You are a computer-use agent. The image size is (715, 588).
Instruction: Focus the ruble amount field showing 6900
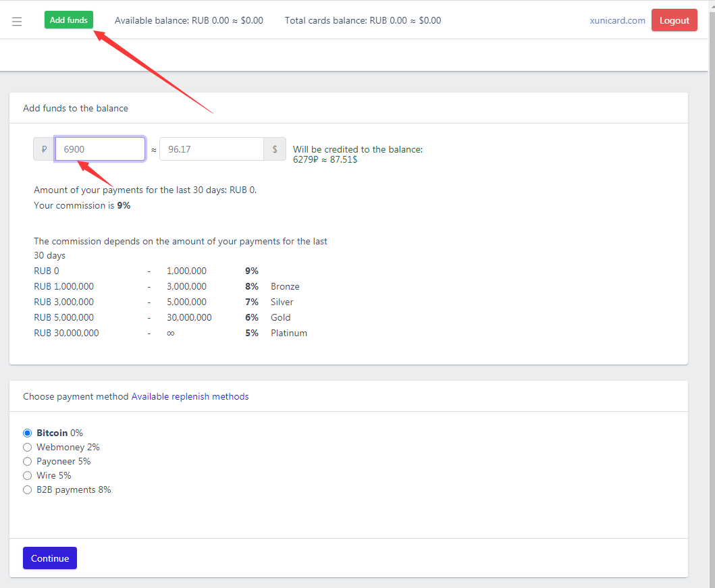click(100, 149)
